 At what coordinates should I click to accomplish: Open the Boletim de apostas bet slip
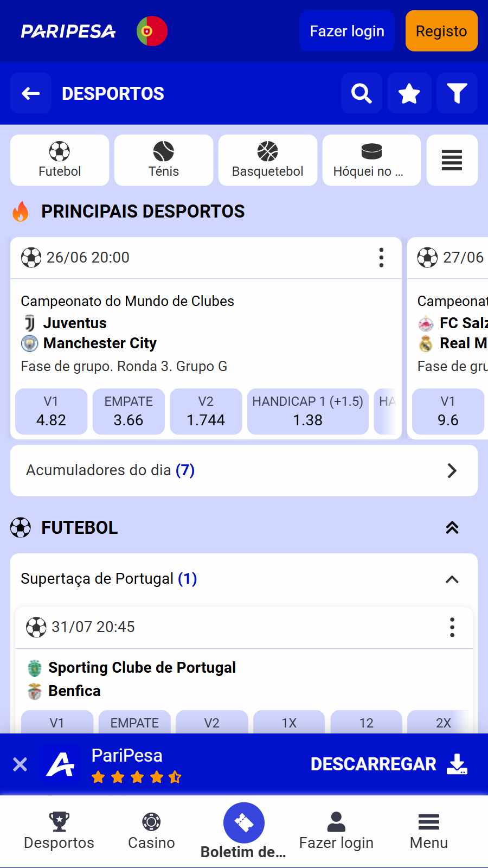pos(243,830)
